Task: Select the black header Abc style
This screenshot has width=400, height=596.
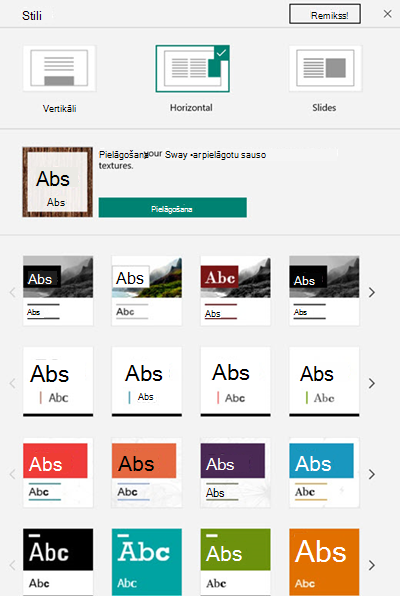Action: coord(58,562)
